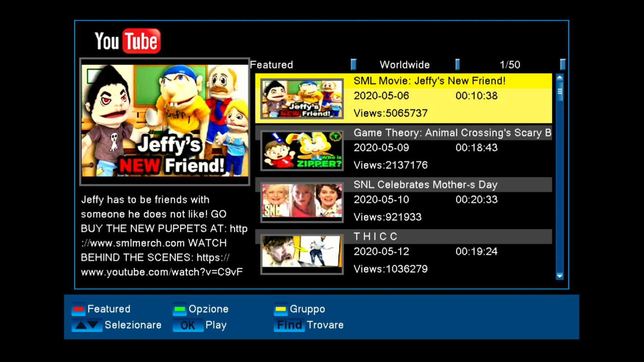Click the Featured label in the bottom bar
This screenshot has height=362, width=644.
pos(109,309)
